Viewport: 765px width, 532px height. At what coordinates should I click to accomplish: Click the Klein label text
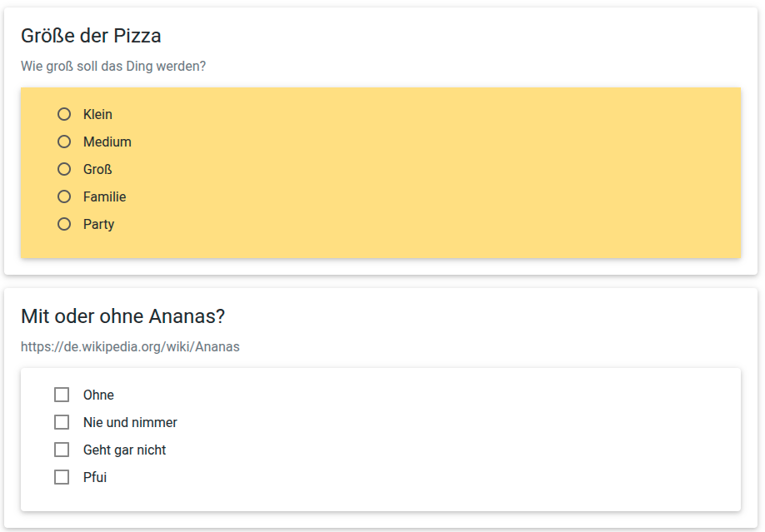click(97, 114)
